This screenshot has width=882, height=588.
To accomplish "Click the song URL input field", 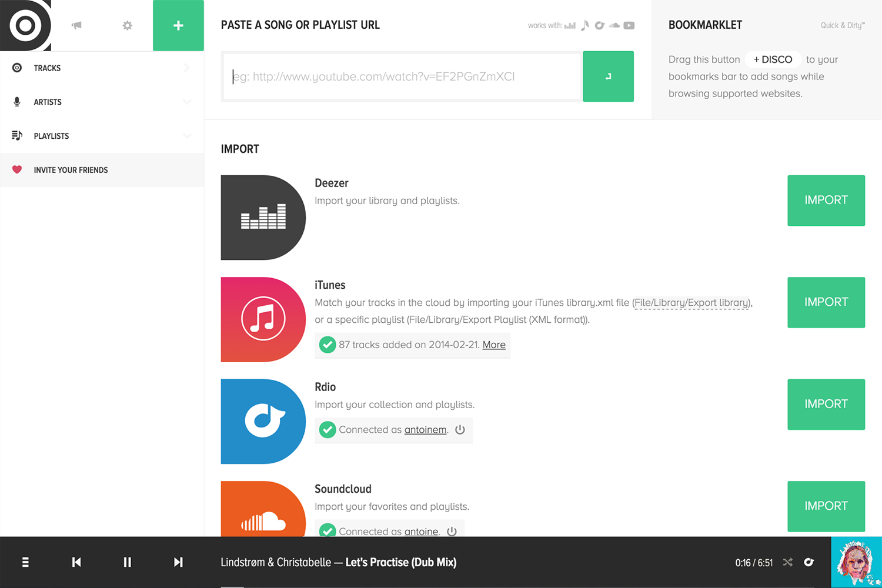I will point(402,76).
